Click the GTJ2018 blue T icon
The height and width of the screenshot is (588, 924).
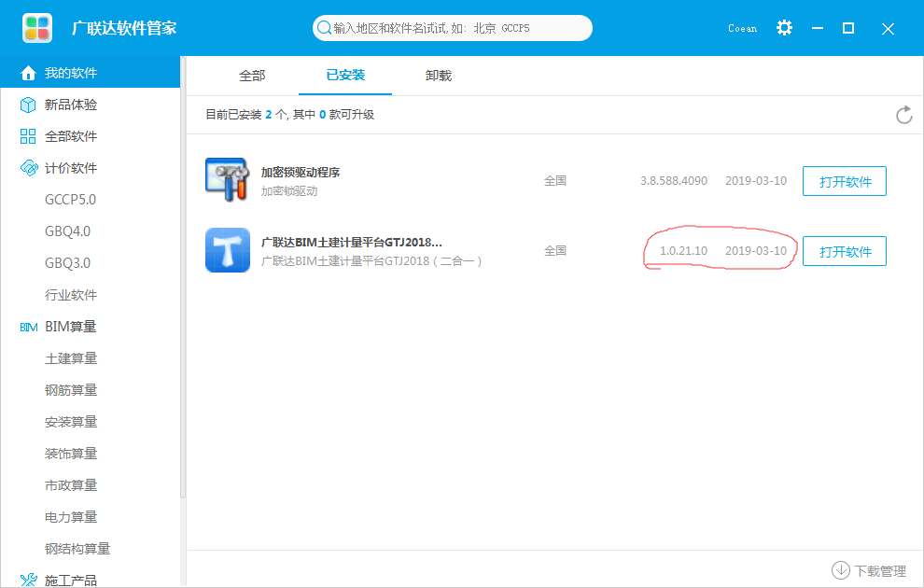click(x=228, y=250)
